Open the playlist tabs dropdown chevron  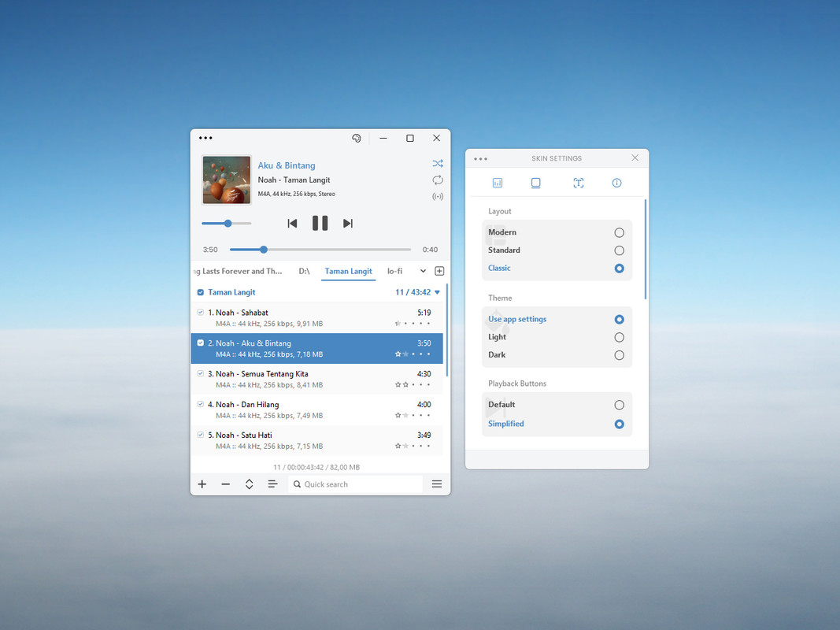(x=424, y=271)
